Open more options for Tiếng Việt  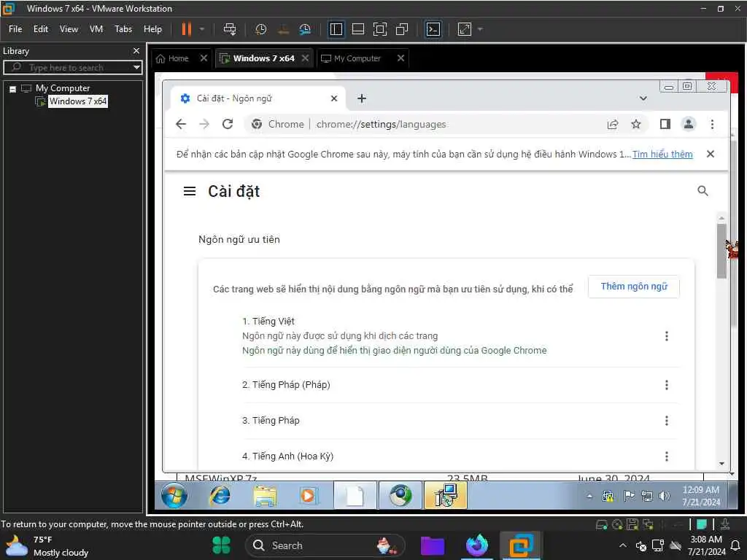[667, 336]
